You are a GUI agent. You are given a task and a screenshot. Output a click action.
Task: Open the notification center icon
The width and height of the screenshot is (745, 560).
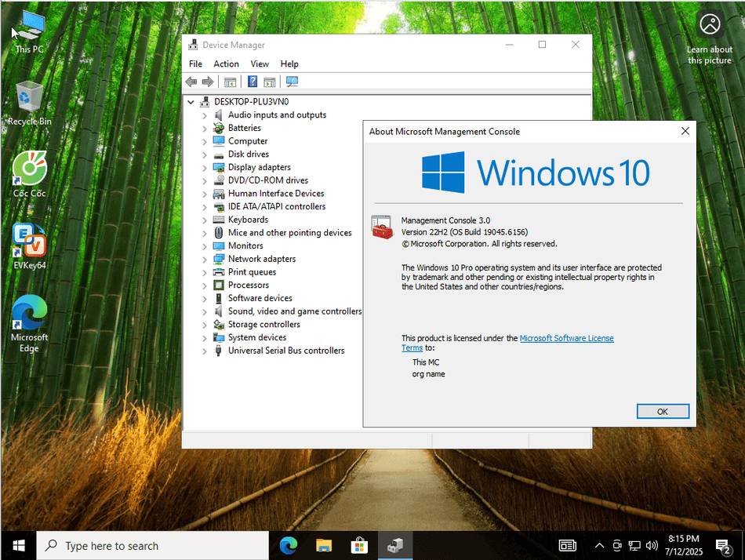pyautogui.click(x=724, y=547)
